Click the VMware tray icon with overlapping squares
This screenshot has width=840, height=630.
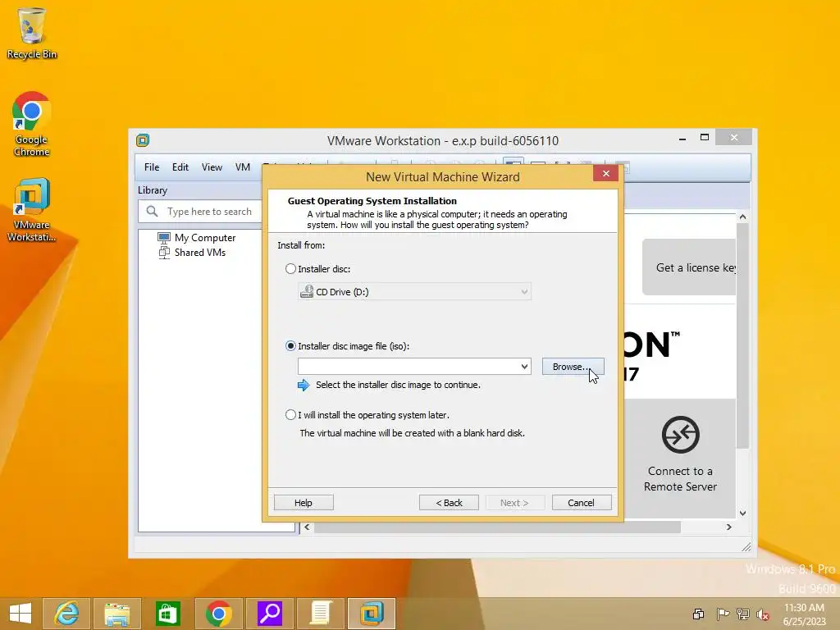[x=699, y=614]
